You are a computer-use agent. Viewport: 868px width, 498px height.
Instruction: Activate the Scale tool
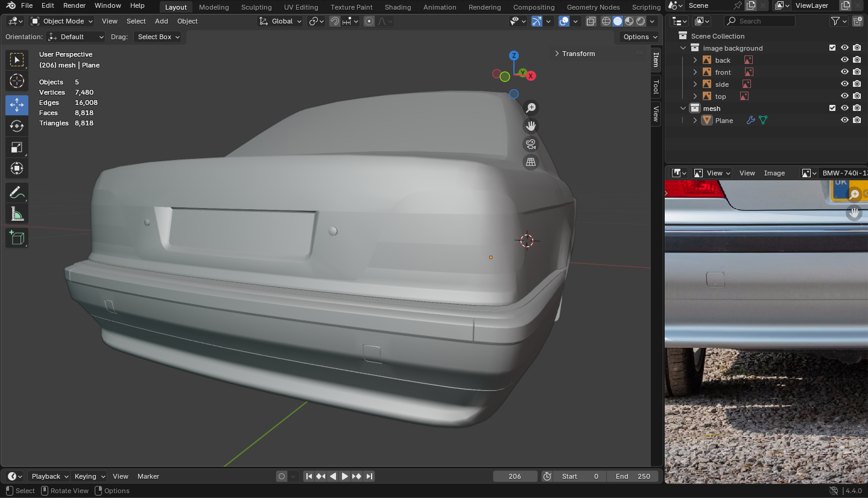click(17, 147)
